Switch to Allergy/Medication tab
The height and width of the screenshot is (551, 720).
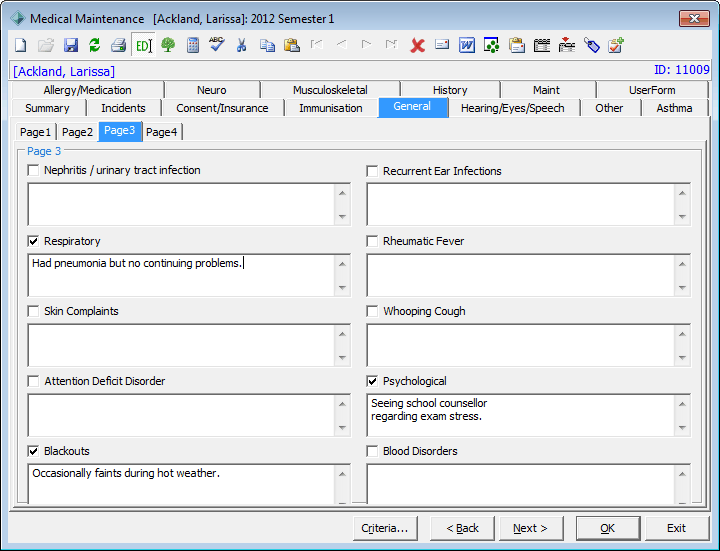tap(87, 90)
